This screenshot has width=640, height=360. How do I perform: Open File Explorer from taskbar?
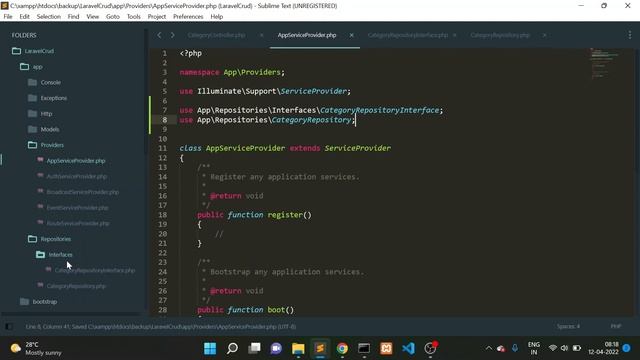(x=298, y=349)
